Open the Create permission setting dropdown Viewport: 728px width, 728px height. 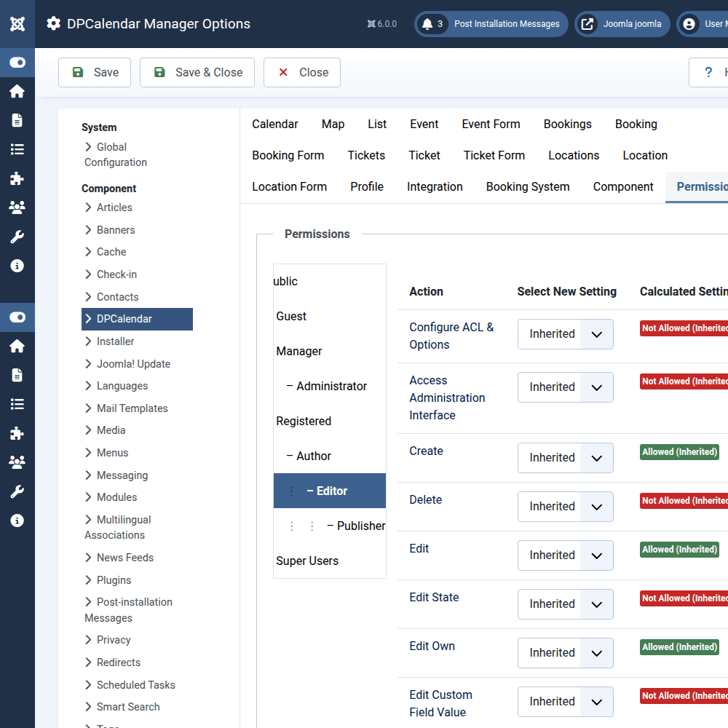pos(565,457)
